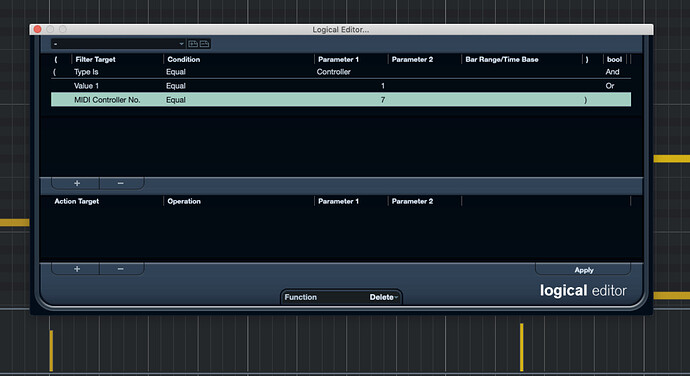Click lower Parameter 2 column header

click(412, 201)
